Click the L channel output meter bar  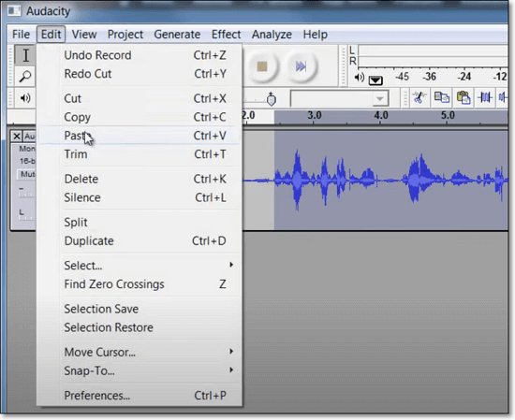(x=434, y=51)
